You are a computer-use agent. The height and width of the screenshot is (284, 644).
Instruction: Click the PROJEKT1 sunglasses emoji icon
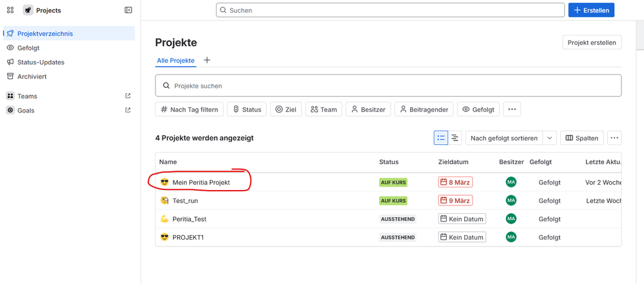tap(164, 237)
